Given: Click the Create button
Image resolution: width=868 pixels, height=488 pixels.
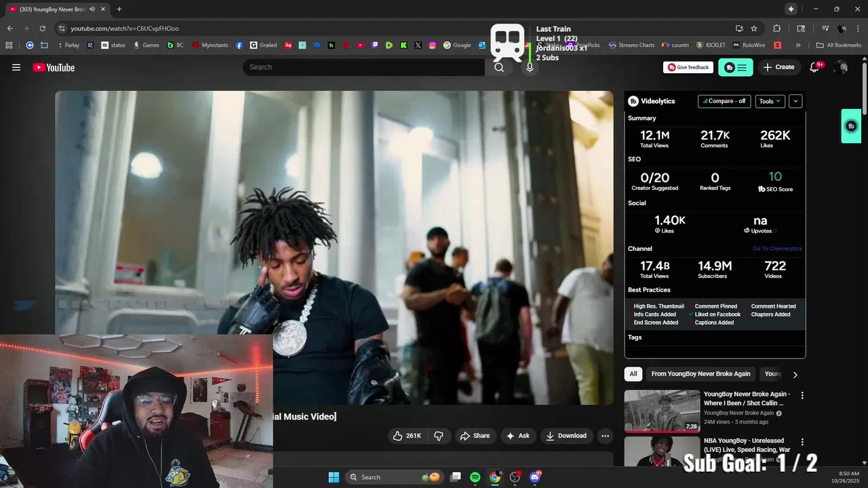Looking at the screenshot, I should tap(778, 67).
